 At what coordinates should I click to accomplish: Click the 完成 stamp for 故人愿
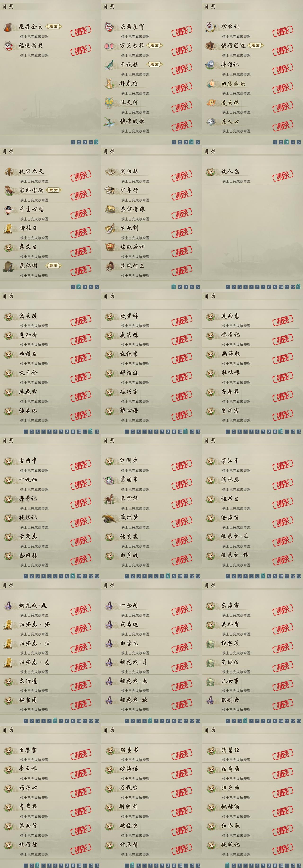tap(283, 176)
